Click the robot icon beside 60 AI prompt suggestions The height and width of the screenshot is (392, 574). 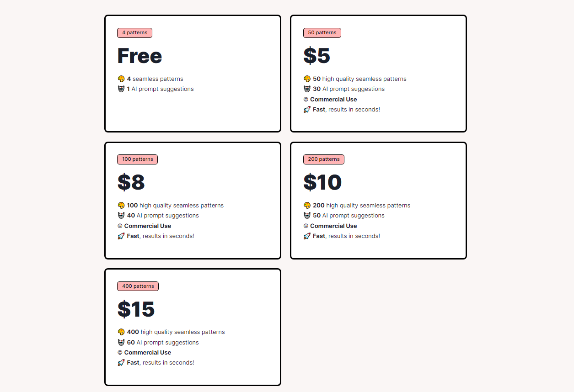point(121,343)
